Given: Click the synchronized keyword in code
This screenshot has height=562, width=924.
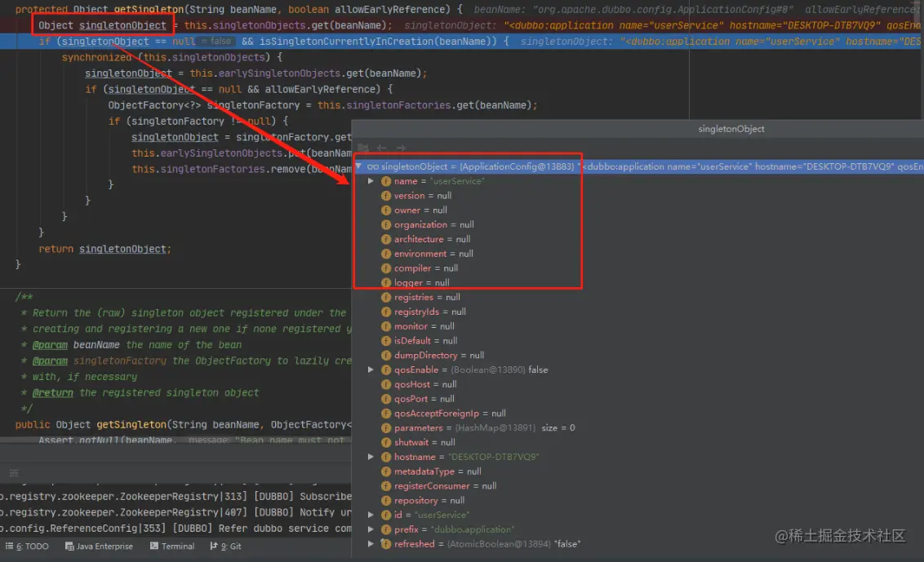Looking at the screenshot, I should [x=96, y=57].
